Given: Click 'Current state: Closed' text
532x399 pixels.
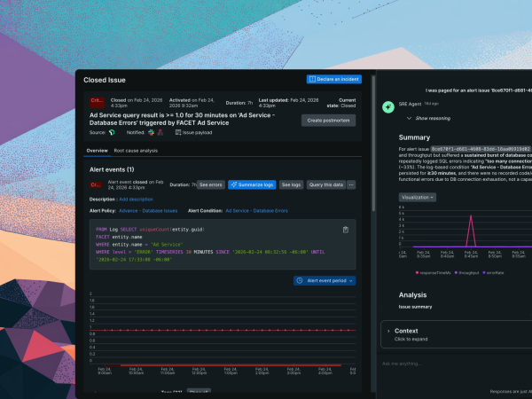Looking at the screenshot, I should 341,103.
